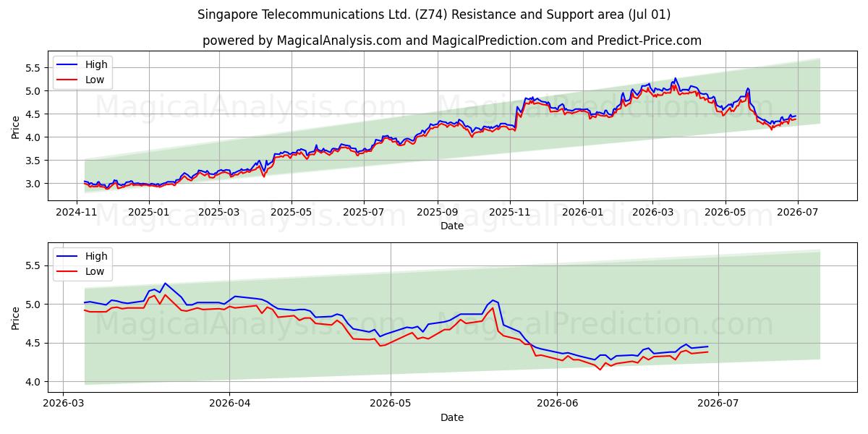Click the '2025-07' tick on the top x-axis
Screen dimensions: 868x434
pos(364,213)
